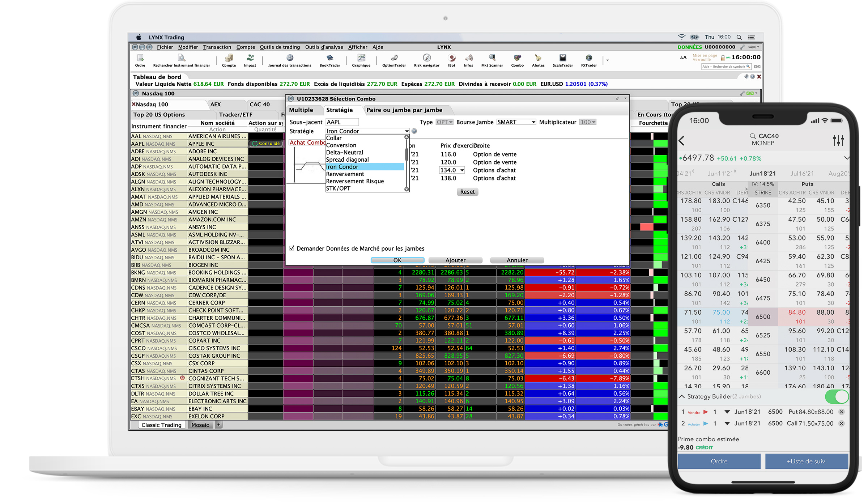Open the Stratégie Iron Condor dropdown
This screenshot has width=868, height=502.
point(367,131)
